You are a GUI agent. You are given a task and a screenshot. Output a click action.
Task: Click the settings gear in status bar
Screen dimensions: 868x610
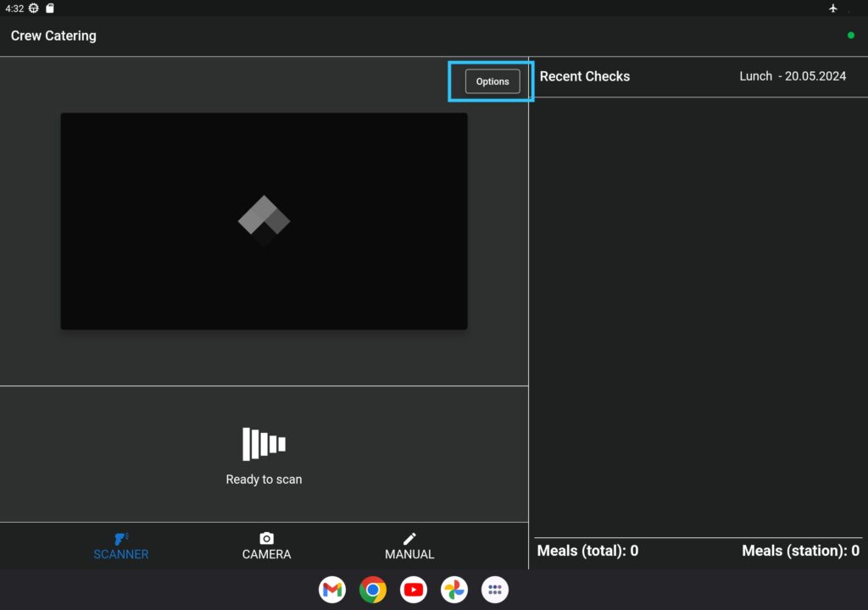click(34, 8)
